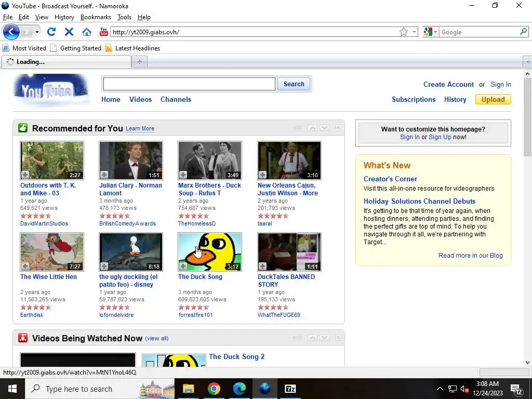Click the muted volume tray icon
The width and height of the screenshot is (532, 399).
tap(465, 389)
